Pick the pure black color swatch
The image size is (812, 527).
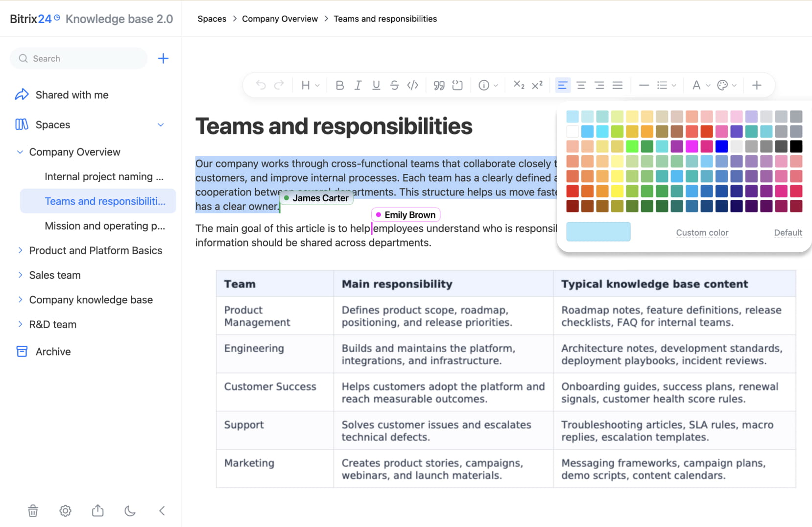tap(796, 146)
